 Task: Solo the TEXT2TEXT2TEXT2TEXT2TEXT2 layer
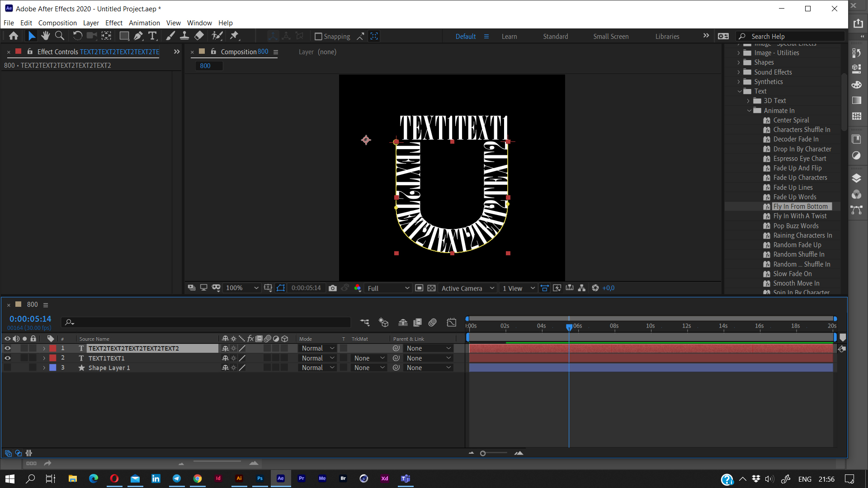pyautogui.click(x=25, y=348)
